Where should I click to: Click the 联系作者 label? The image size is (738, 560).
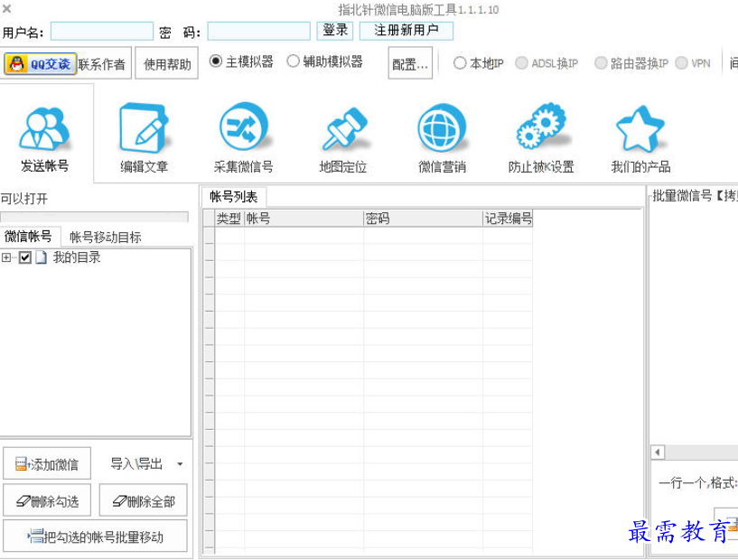coord(102,64)
